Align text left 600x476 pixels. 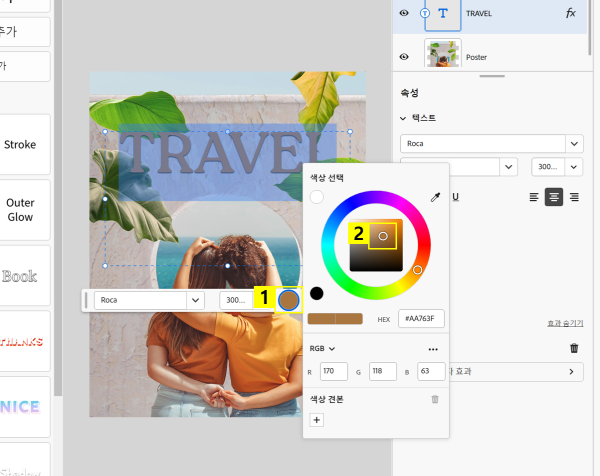point(534,197)
